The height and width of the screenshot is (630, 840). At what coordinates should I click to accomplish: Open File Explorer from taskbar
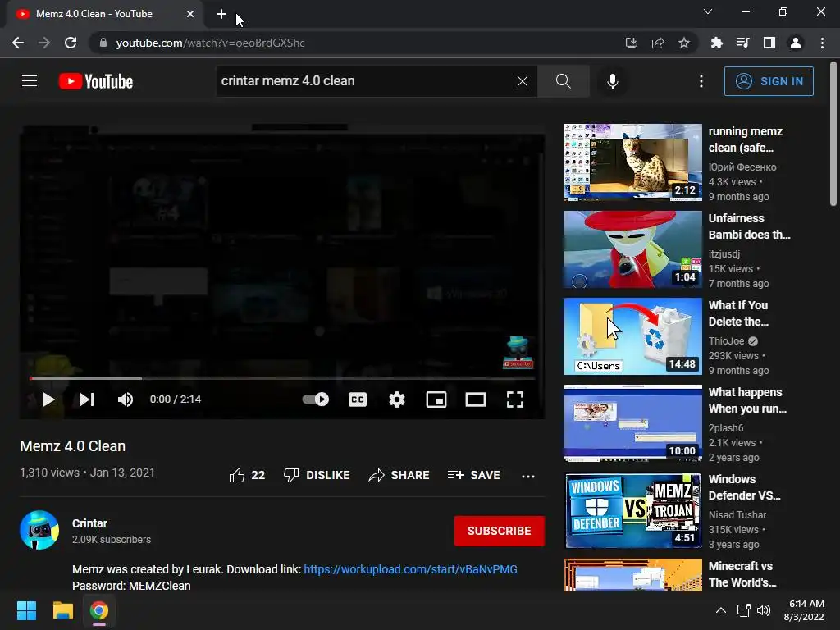click(62, 610)
